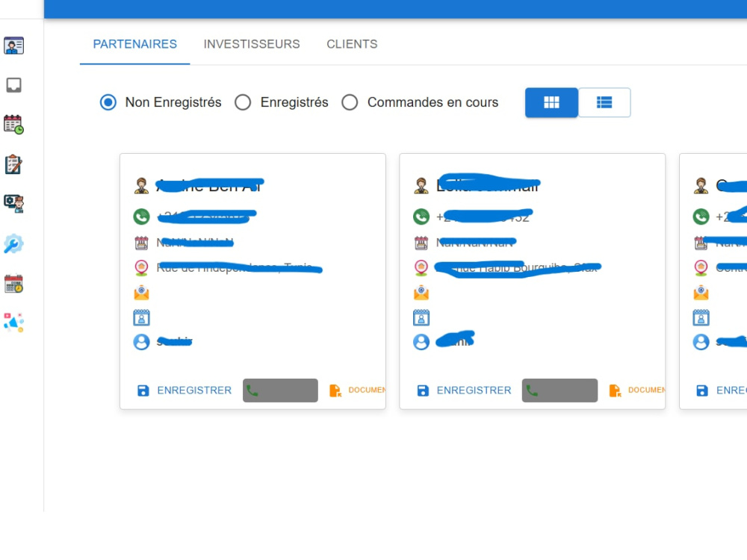Open the scheduled calendar sidebar icon
The width and height of the screenshot is (747, 560).
pos(13,283)
